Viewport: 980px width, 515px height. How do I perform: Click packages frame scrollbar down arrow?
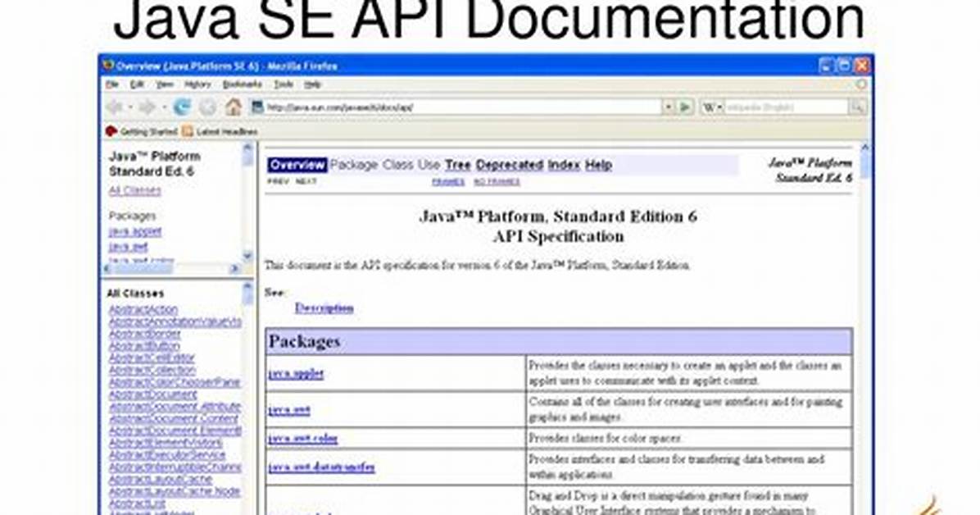tap(247, 255)
